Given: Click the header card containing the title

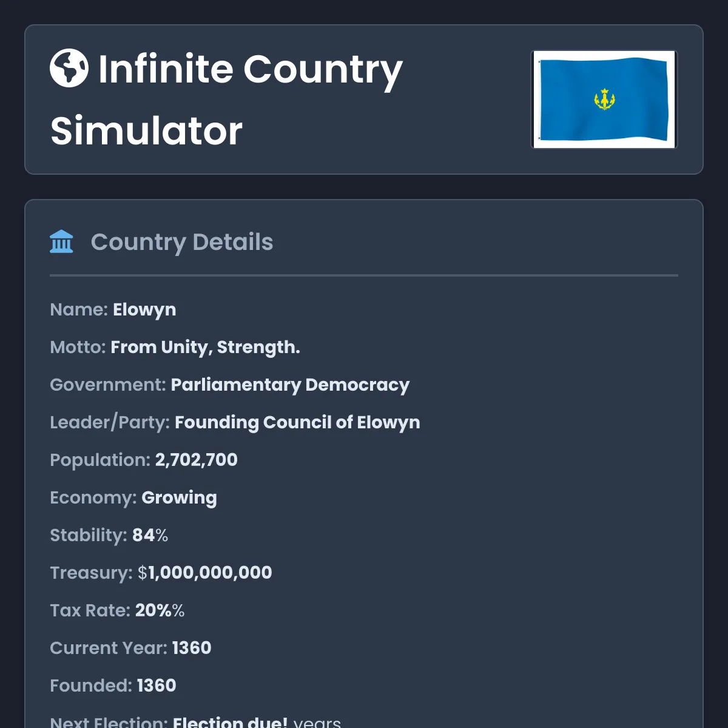Looking at the screenshot, I should [x=364, y=99].
